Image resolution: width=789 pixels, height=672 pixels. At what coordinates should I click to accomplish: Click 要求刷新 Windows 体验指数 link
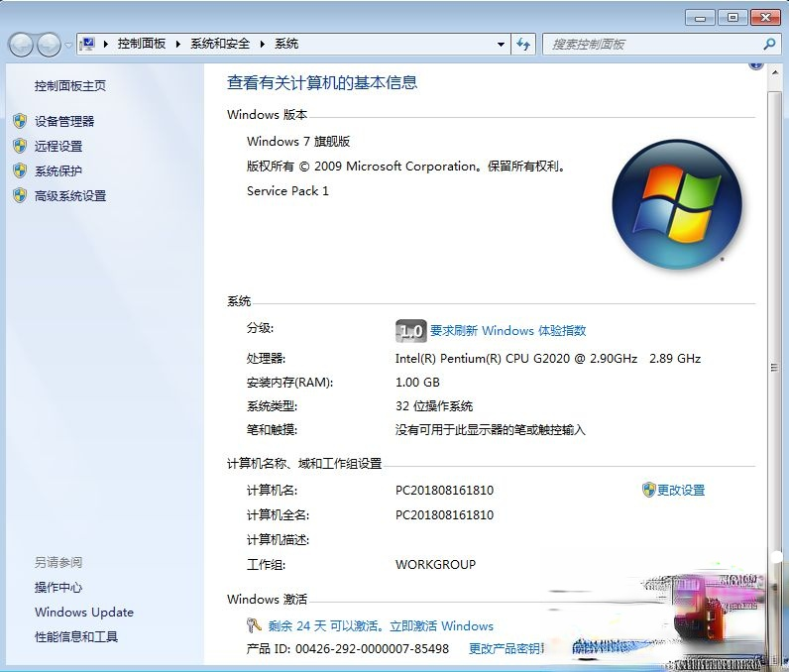pyautogui.click(x=507, y=330)
